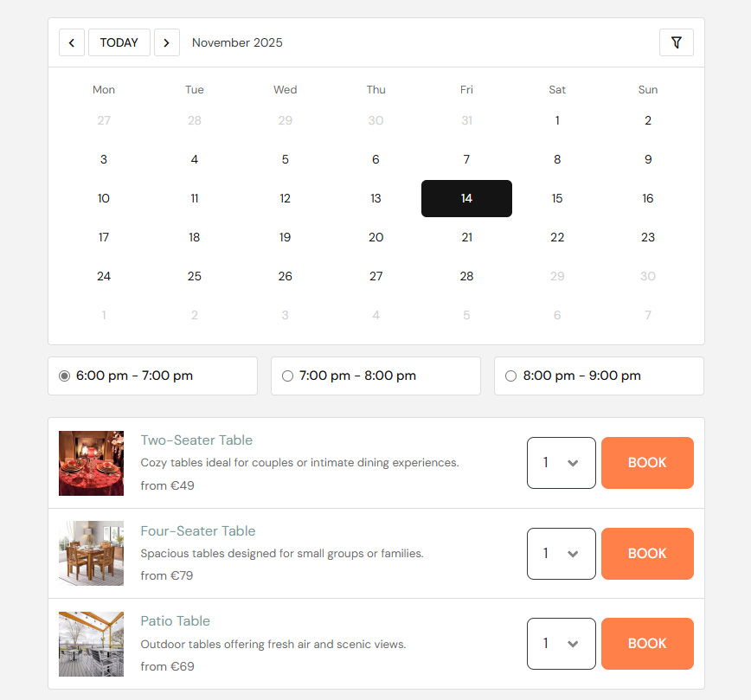
Task: Select November 28 in the calendar
Action: [466, 276]
